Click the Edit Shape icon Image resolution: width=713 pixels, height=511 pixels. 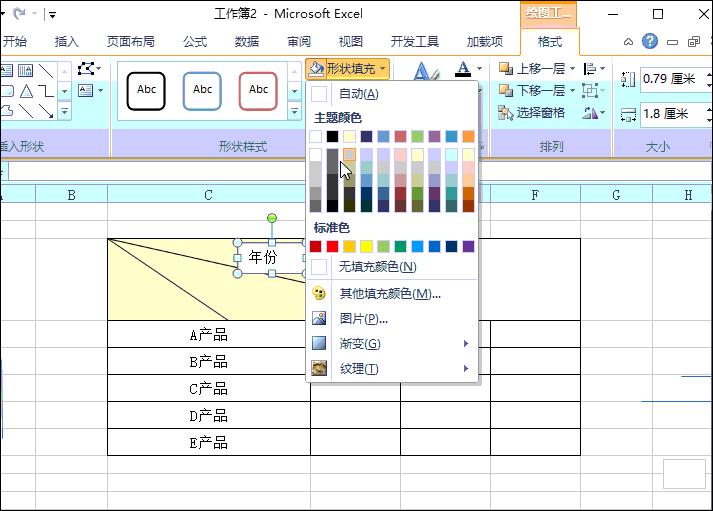point(86,69)
